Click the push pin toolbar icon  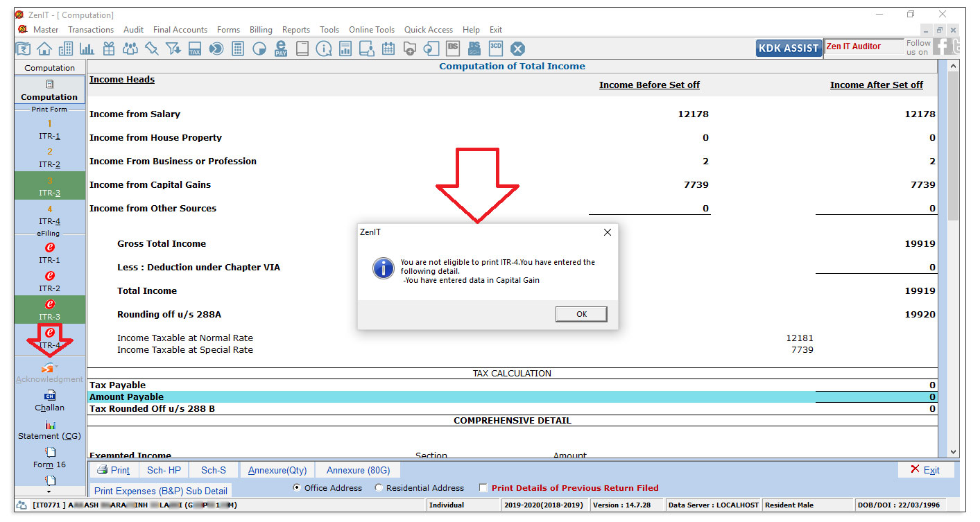(152, 49)
